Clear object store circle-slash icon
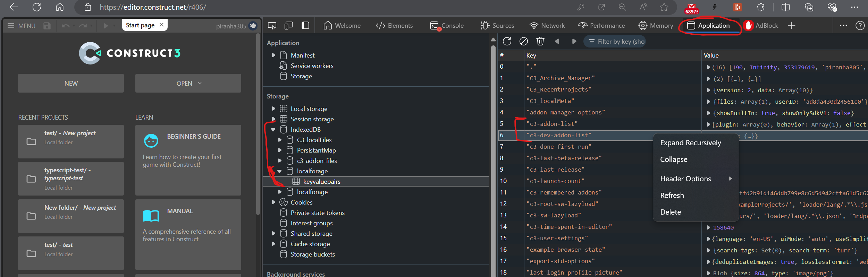868x277 pixels. click(x=524, y=41)
